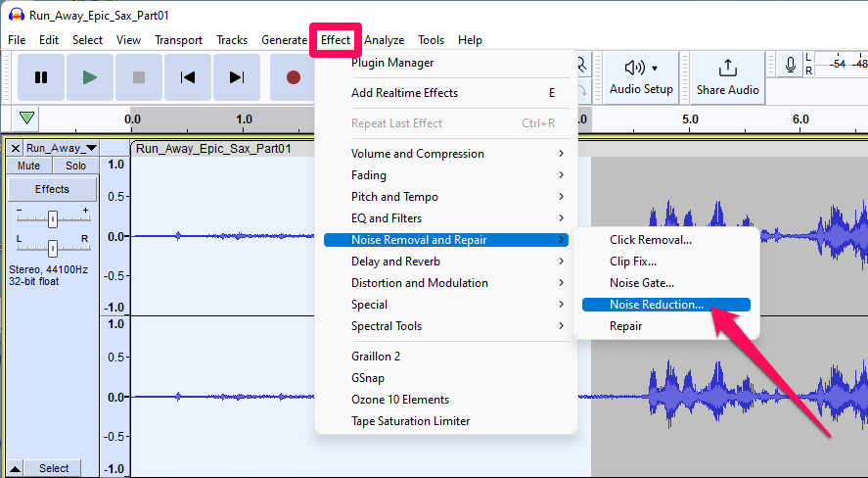Open the Help menu

pos(470,40)
